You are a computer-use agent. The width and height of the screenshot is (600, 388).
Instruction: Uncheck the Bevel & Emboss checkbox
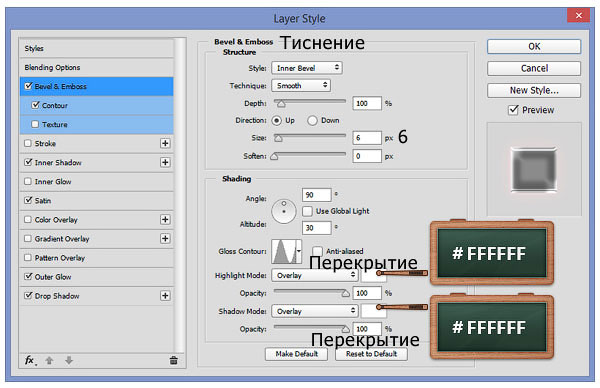coord(28,86)
